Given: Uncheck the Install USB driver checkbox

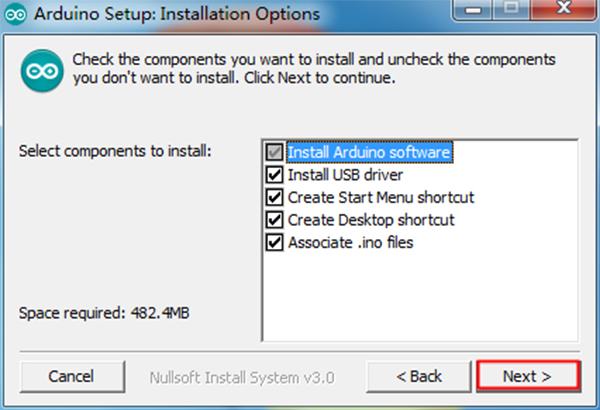Looking at the screenshot, I should (x=275, y=175).
